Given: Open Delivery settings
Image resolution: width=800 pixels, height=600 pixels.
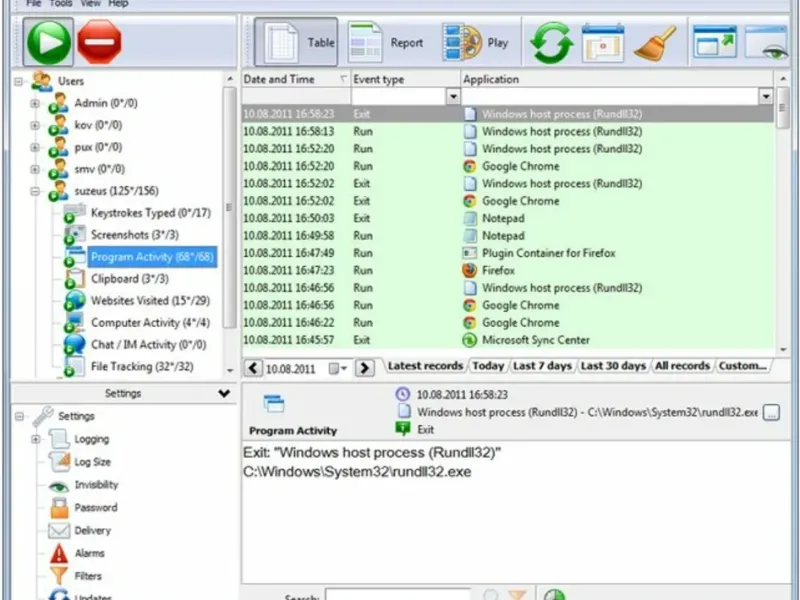Looking at the screenshot, I should (x=92, y=530).
